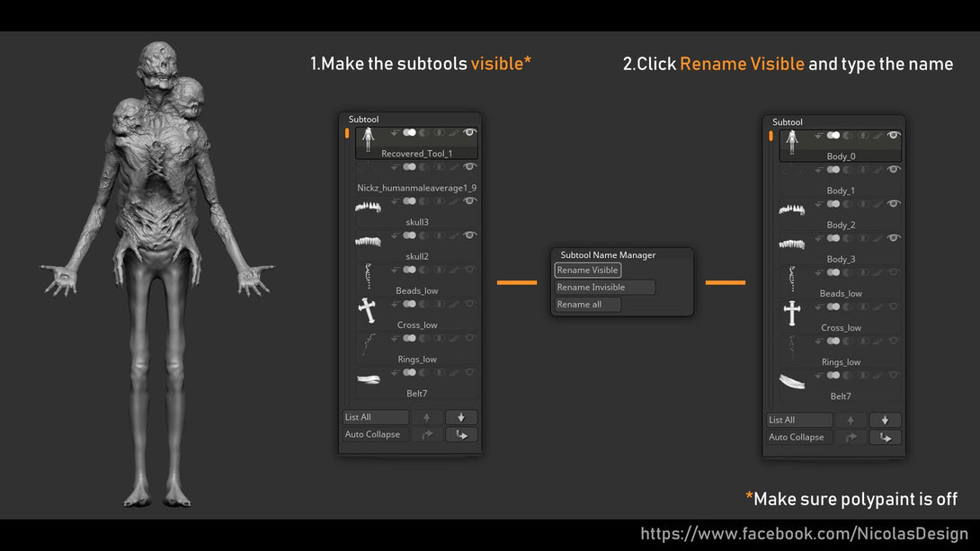Screen dimensions: 980x551
Task: Click the boolean intersect icon on Body_2
Action: tap(863, 204)
